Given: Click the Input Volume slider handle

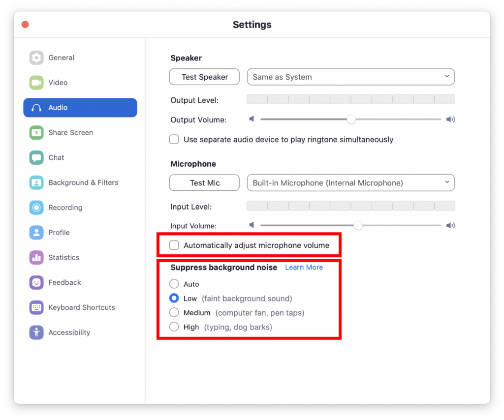Looking at the screenshot, I should point(358,225).
